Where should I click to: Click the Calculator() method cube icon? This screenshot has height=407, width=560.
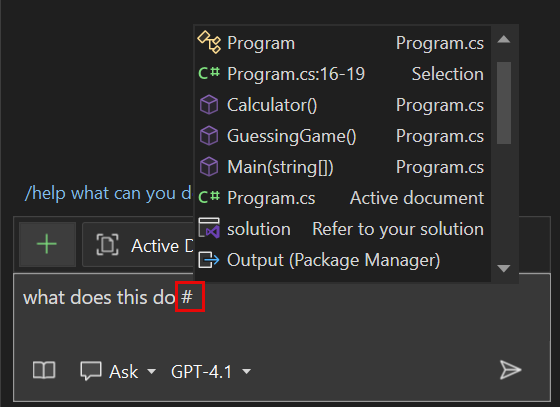coord(209,105)
